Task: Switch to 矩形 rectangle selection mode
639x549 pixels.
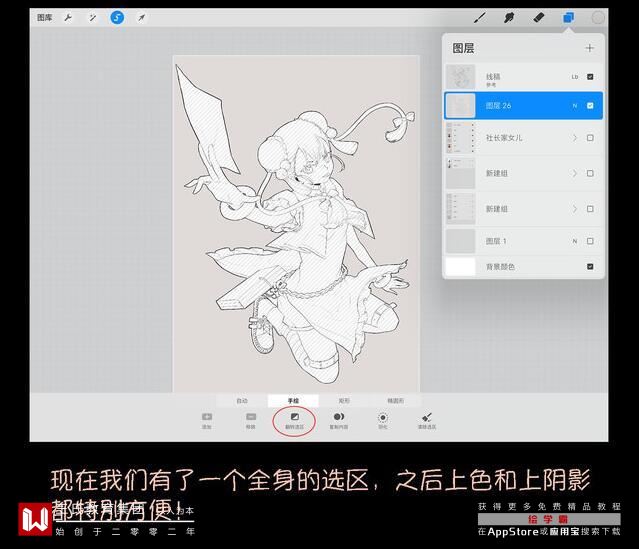Action: pyautogui.click(x=344, y=401)
